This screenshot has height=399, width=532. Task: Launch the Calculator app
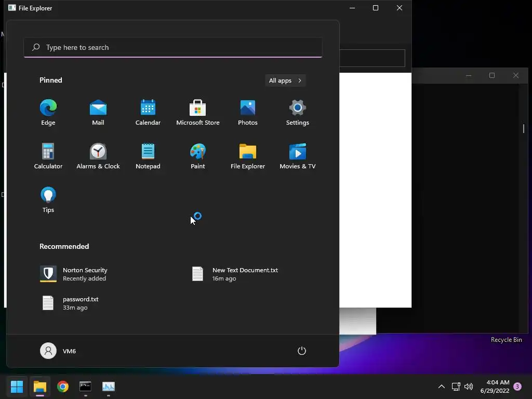(48, 156)
